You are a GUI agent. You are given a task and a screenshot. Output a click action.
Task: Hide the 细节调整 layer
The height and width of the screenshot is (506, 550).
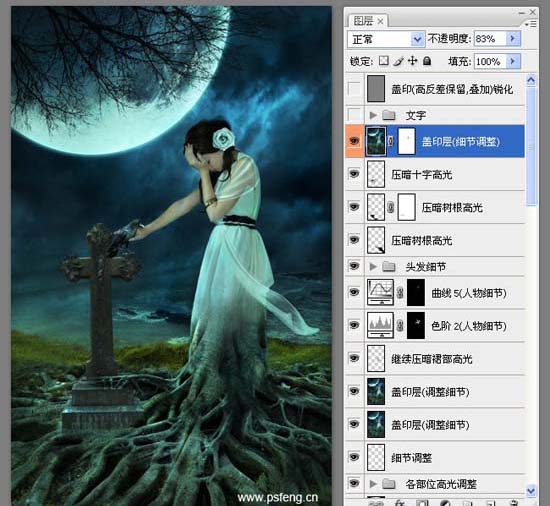[x=354, y=457]
